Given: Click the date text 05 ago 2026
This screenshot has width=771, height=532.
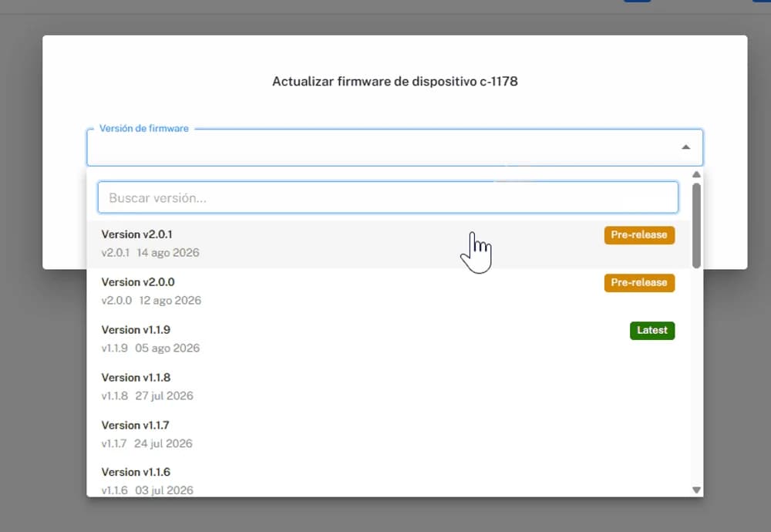Looking at the screenshot, I should (x=167, y=348).
